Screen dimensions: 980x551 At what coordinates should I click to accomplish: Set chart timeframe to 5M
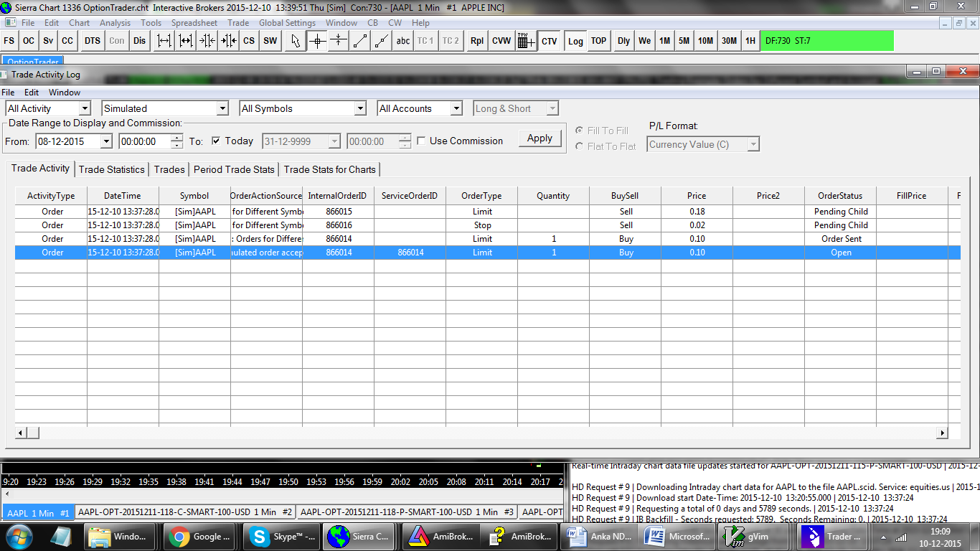684,41
